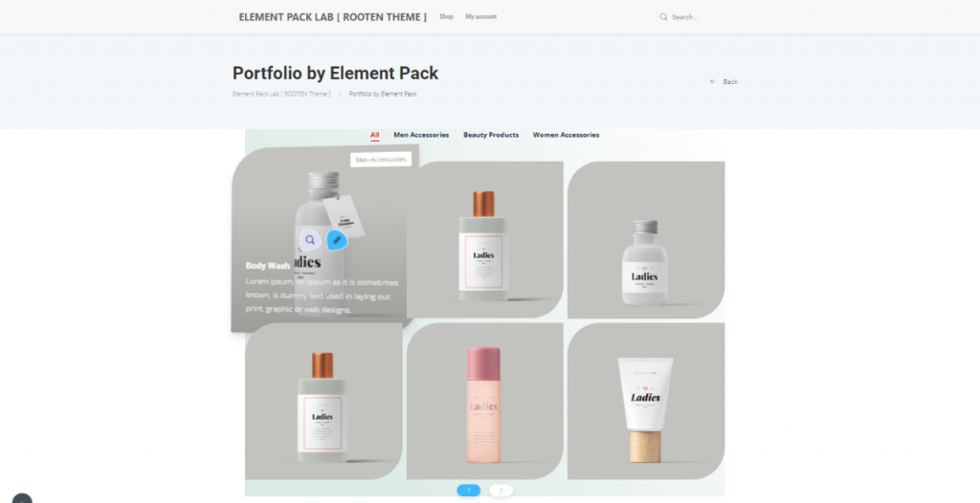Screen dimensions: 980x503
Task: Click the Element Pack Lab breadcrumb link
Action: click(281, 94)
